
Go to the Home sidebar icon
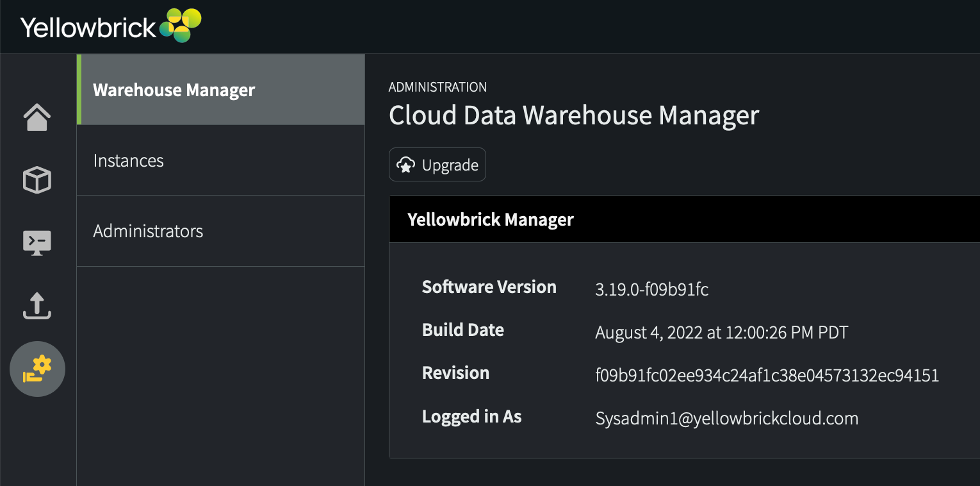37,117
